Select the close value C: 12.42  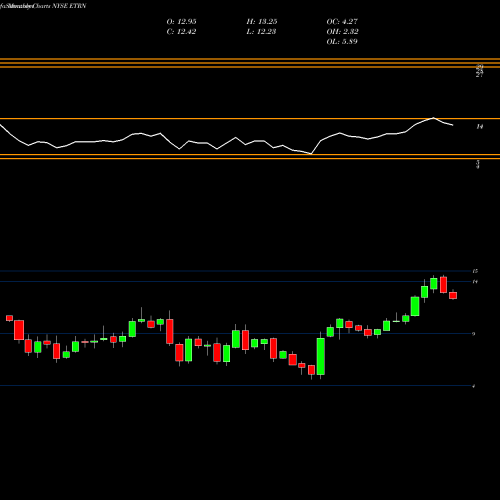coord(181,32)
